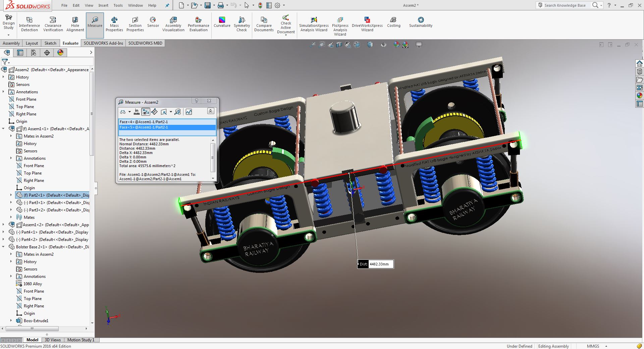The height and width of the screenshot is (349, 644).
Task: Switch to the Assembly tab
Action: (x=11, y=43)
